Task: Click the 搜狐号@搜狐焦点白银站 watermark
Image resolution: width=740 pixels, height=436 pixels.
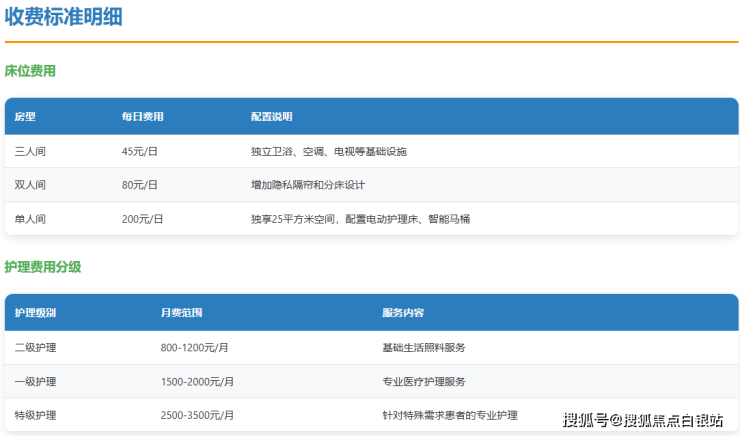Action: click(642, 420)
